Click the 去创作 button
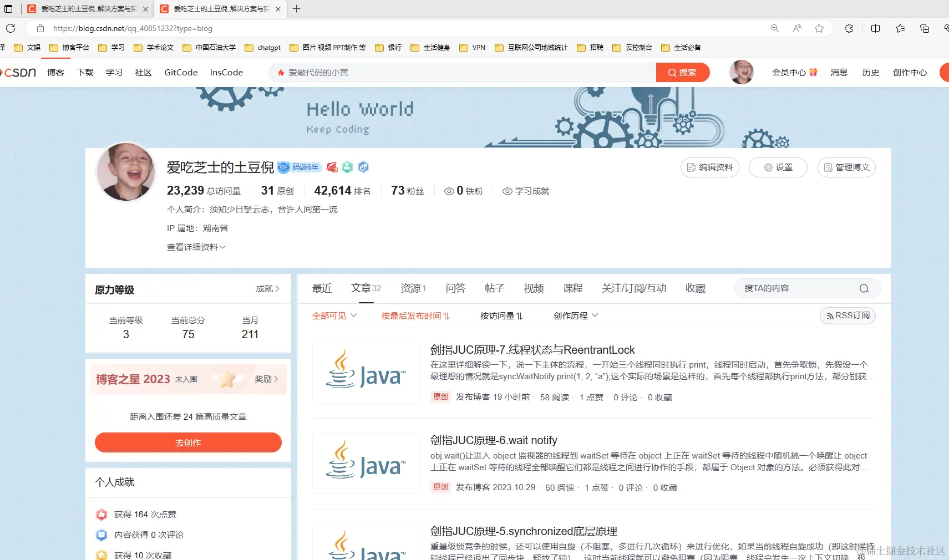This screenshot has width=949, height=560. tap(188, 442)
